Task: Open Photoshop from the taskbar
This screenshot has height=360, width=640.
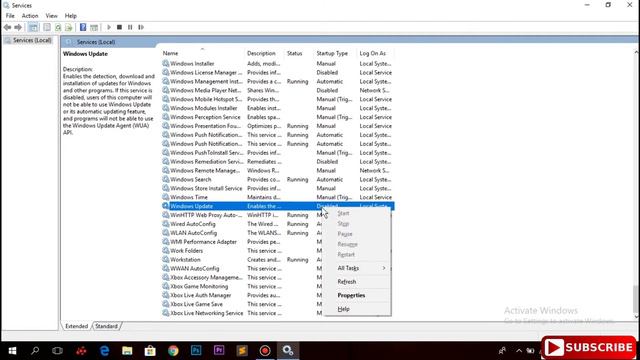Action: [x=196, y=351]
